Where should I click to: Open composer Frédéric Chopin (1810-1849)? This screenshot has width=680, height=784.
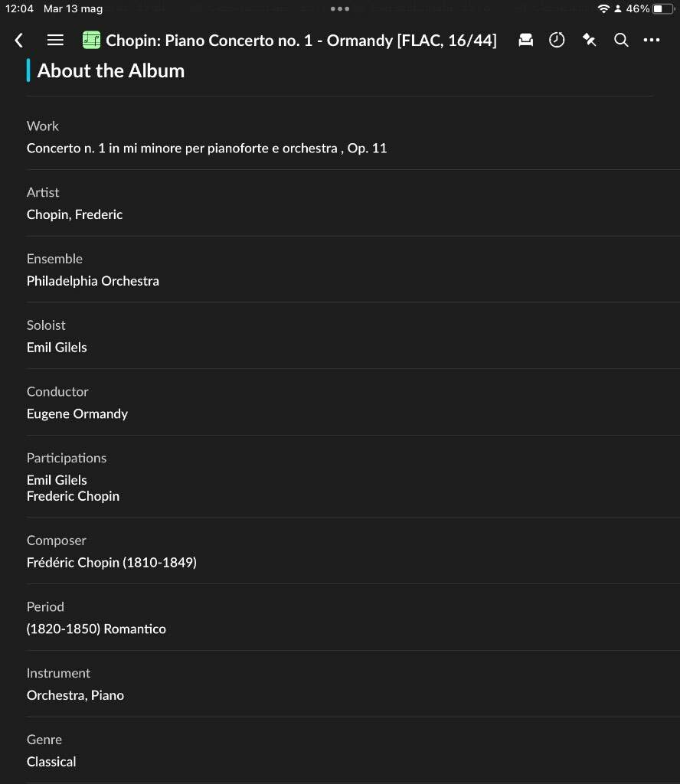click(112, 563)
